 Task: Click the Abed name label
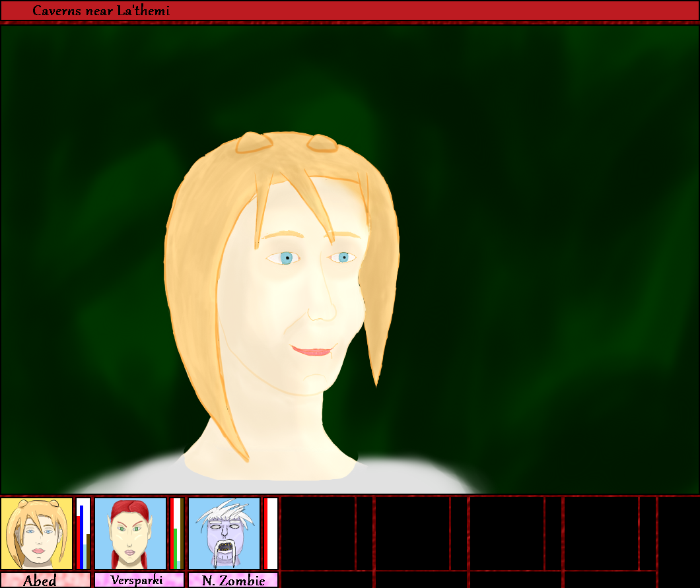click(x=45, y=580)
